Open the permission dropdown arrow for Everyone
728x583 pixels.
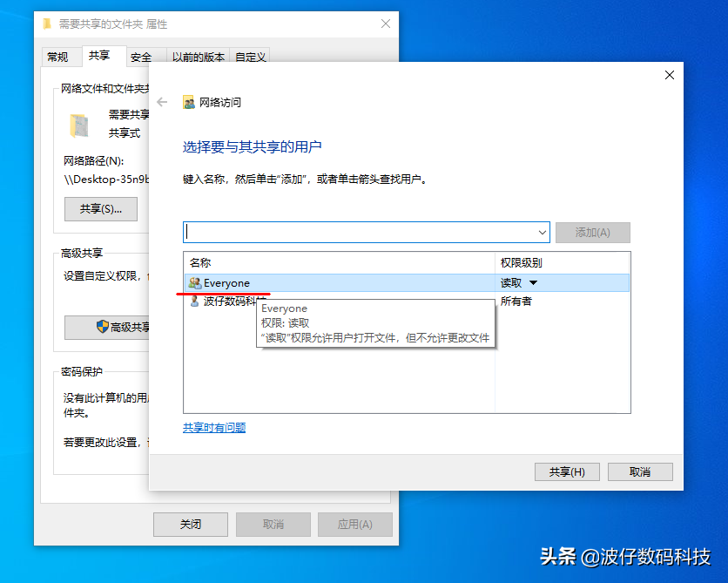(x=533, y=282)
